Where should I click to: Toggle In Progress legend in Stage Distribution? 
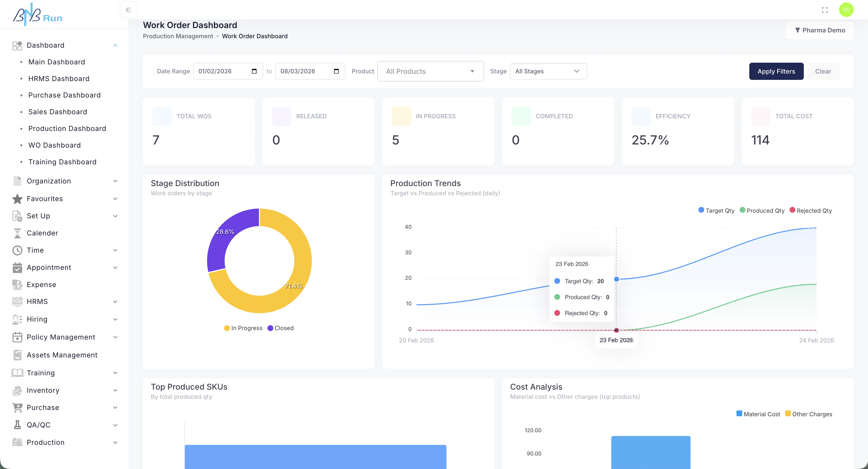pos(243,328)
